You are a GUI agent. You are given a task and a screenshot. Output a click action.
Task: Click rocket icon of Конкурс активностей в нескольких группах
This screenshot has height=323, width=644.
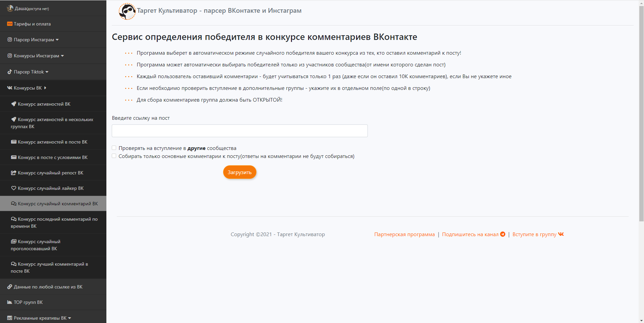coord(14,119)
